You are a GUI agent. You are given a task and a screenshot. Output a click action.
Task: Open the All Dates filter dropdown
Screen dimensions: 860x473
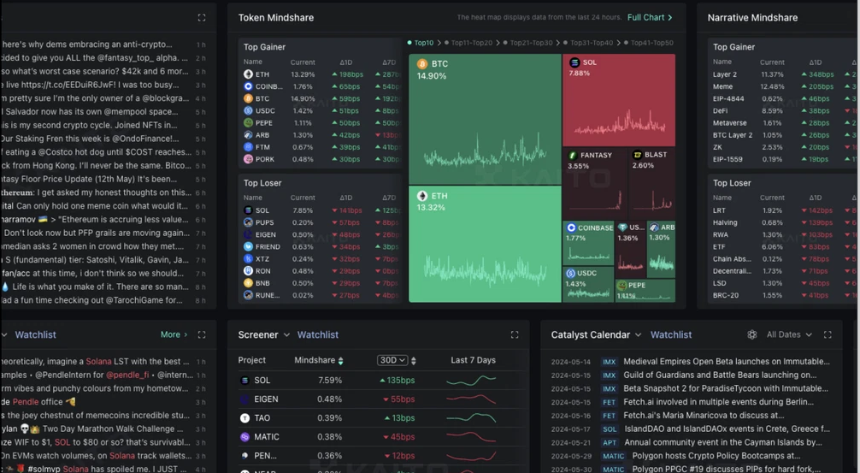pos(789,335)
